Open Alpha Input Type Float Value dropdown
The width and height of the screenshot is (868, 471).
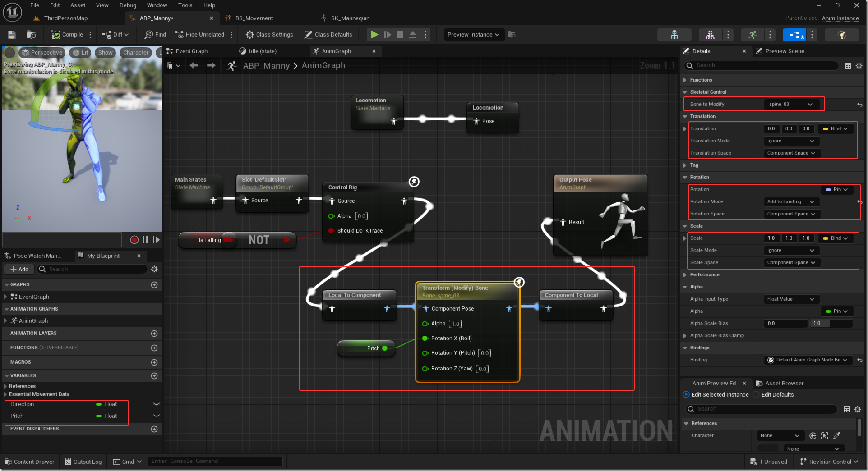(x=792, y=299)
